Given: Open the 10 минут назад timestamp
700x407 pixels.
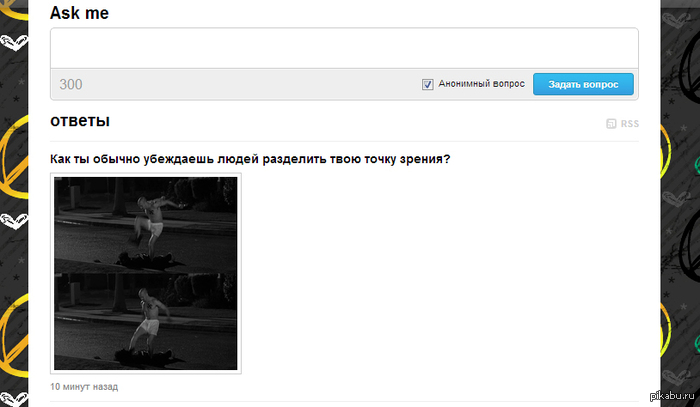Looking at the screenshot, I should click(x=84, y=386).
